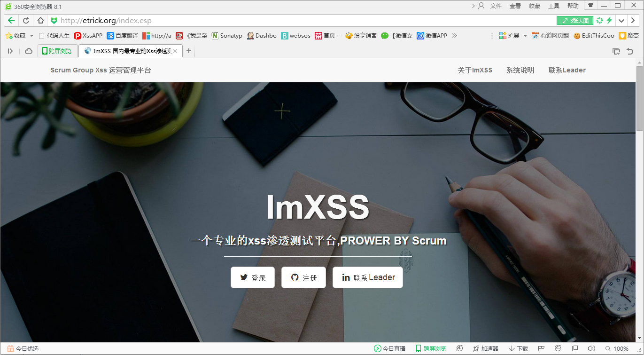This screenshot has width=644, height=355.
Task: Open the 收藏 menu in title bar
Action: pyautogui.click(x=535, y=6)
